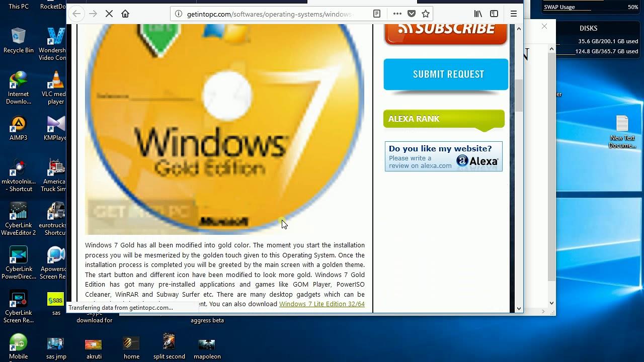Viewport: 644px width, 362px height.
Task: Click background window scroll down arrow
Action: (x=551, y=303)
